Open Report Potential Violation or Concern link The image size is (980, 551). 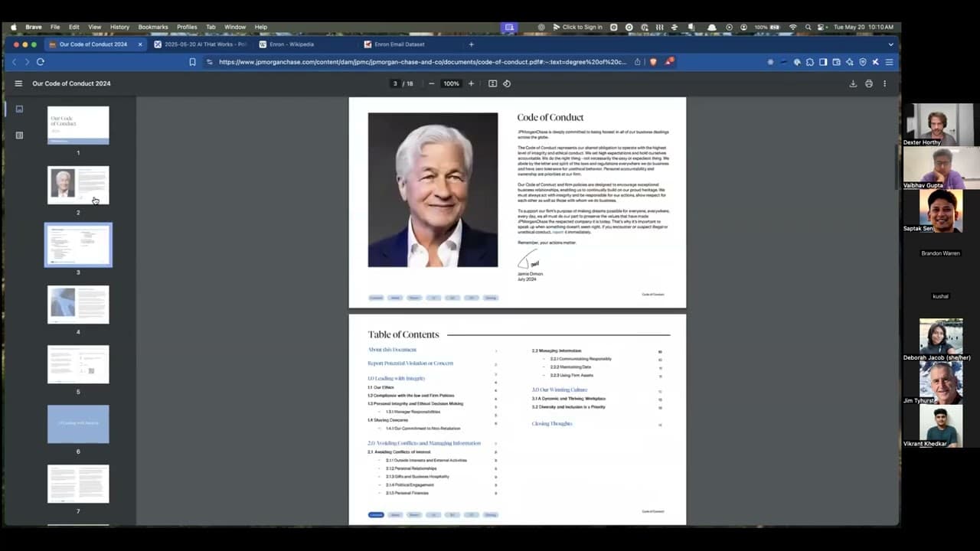pos(410,364)
